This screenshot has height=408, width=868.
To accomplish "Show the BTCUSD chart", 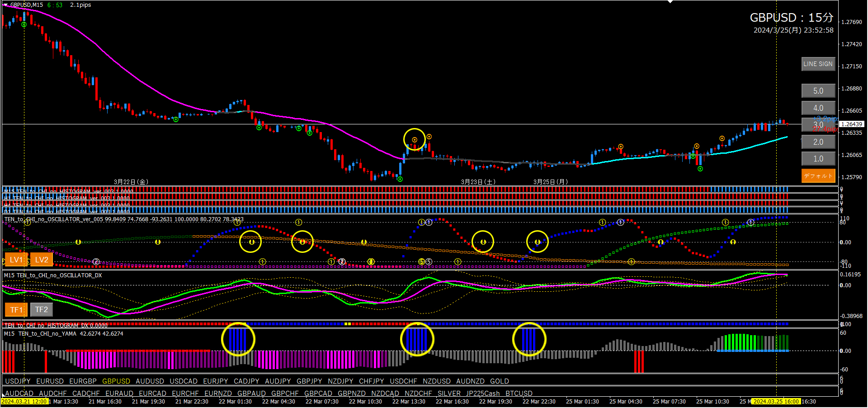I will pyautogui.click(x=519, y=394).
